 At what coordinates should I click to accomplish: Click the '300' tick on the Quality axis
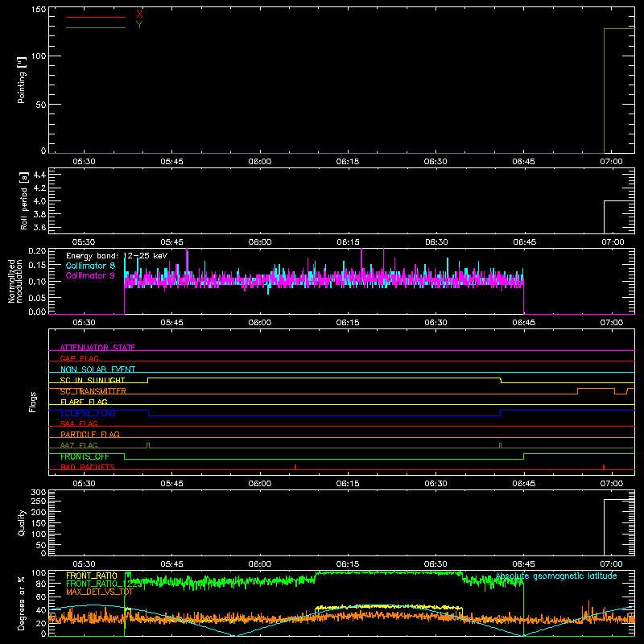tap(39, 493)
